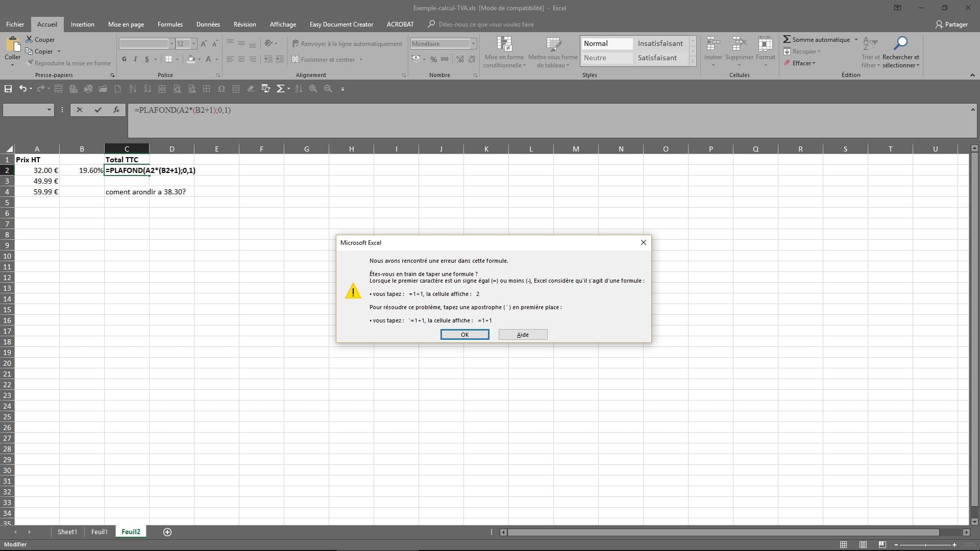Viewport: 980px width, 551px height.
Task: Toggle italic I formatting
Action: pyautogui.click(x=135, y=60)
